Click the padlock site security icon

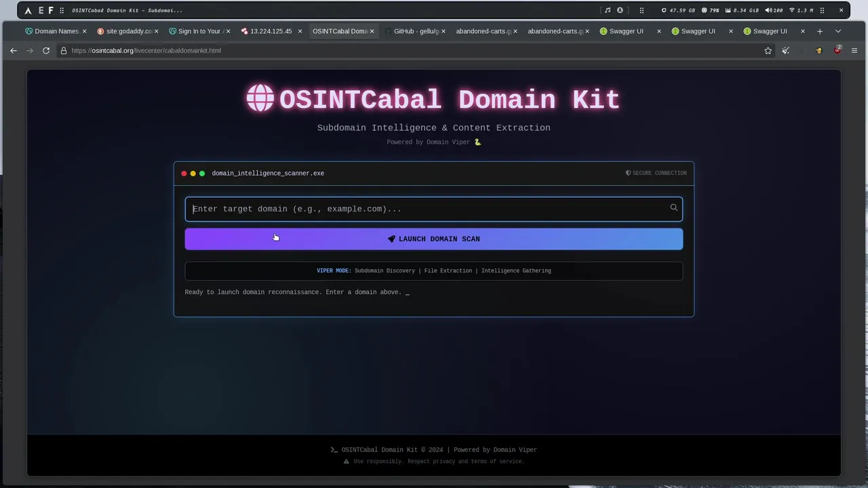pyautogui.click(x=64, y=51)
